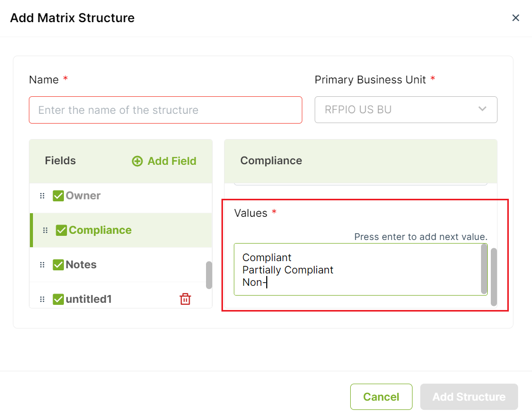Delete the untitled1 field with trash icon
532x413 pixels.
(x=185, y=299)
